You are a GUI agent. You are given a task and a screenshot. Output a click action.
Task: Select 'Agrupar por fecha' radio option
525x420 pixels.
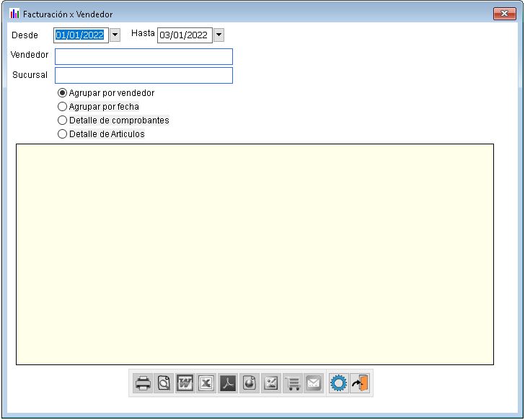coord(63,107)
